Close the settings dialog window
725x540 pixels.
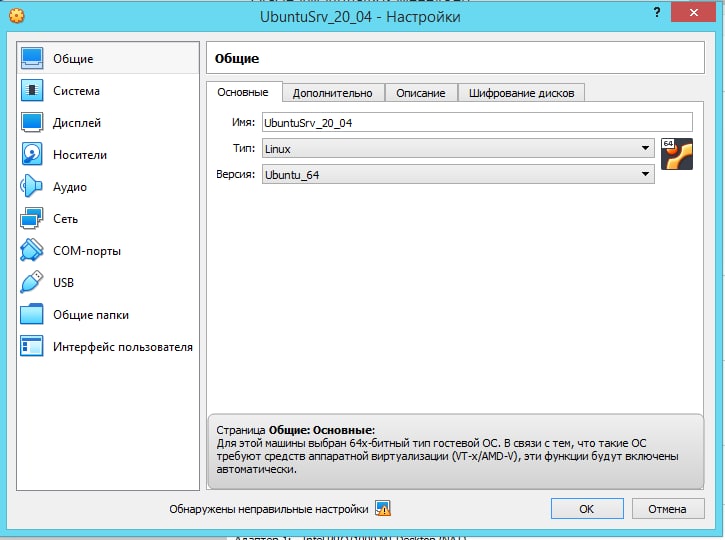[x=693, y=12]
